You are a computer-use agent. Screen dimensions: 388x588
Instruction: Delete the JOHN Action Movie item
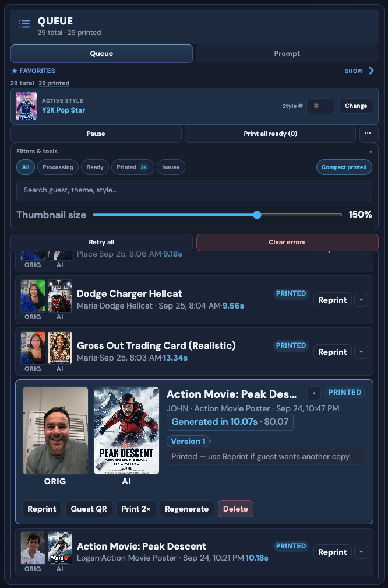(235, 509)
